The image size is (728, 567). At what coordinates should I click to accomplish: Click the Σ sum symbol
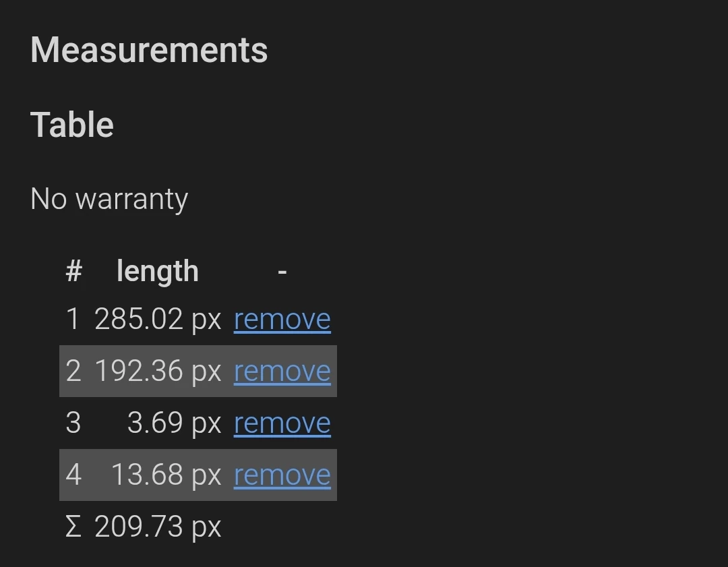pos(73,527)
